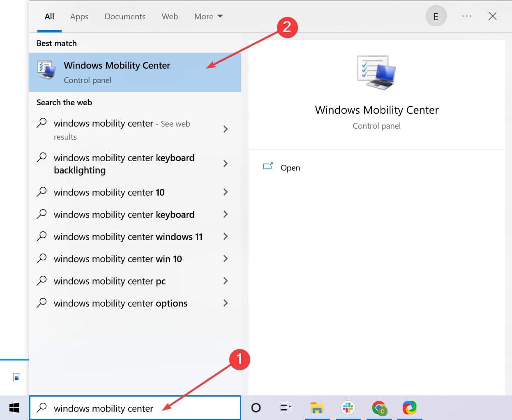
Task: Open Task View on the taskbar
Action: click(286, 408)
